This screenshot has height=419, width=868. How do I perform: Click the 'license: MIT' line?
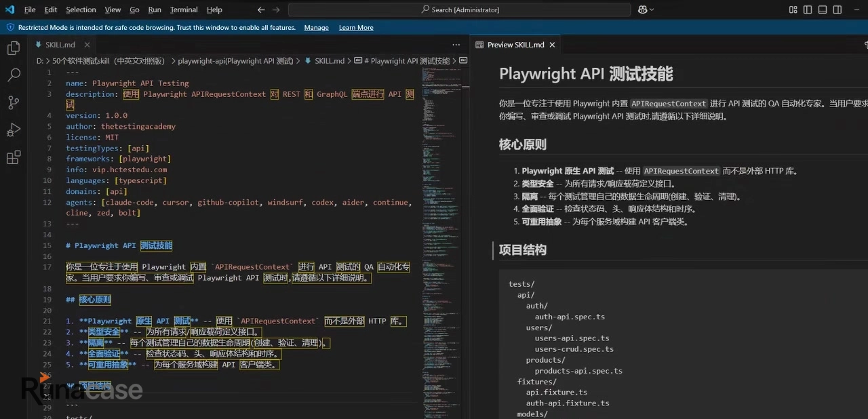(x=92, y=138)
